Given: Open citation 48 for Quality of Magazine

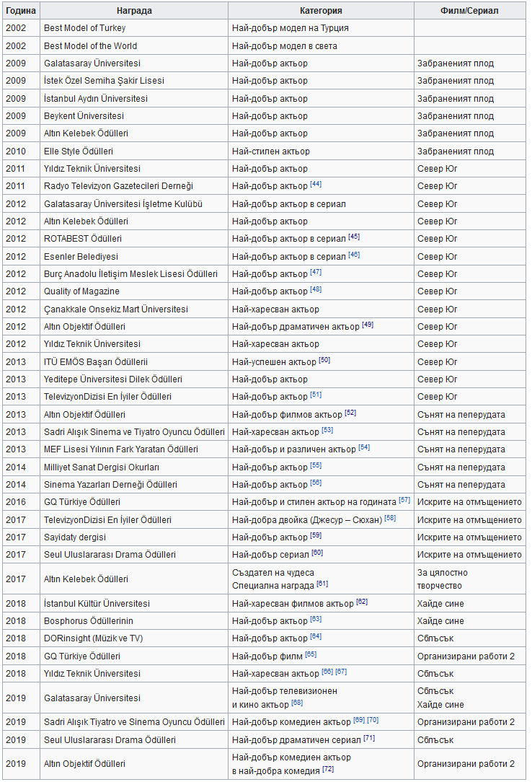Looking at the screenshot, I should (x=316, y=289).
